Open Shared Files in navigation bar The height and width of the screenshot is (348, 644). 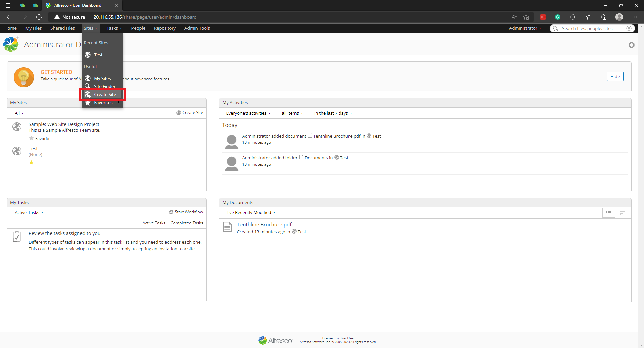pyautogui.click(x=63, y=28)
